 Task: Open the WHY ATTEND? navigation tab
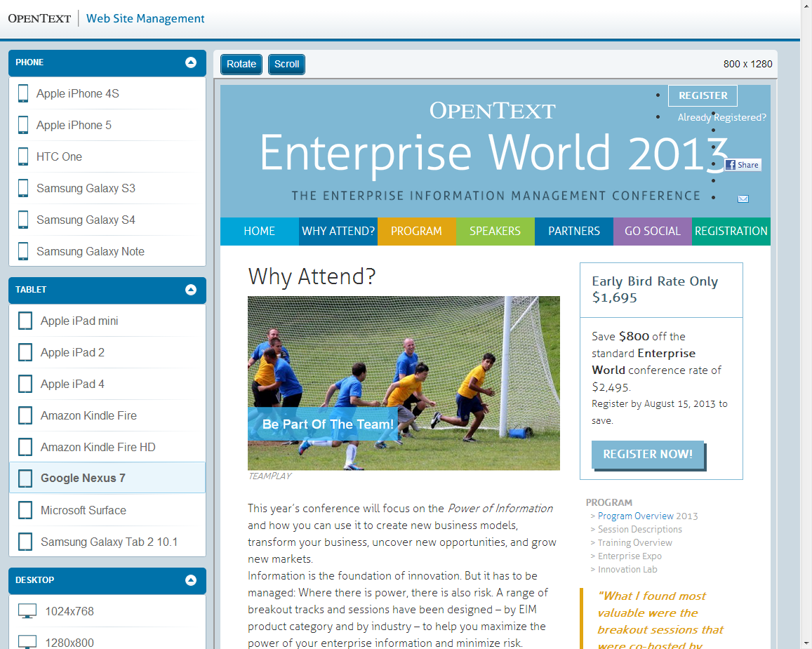click(338, 232)
